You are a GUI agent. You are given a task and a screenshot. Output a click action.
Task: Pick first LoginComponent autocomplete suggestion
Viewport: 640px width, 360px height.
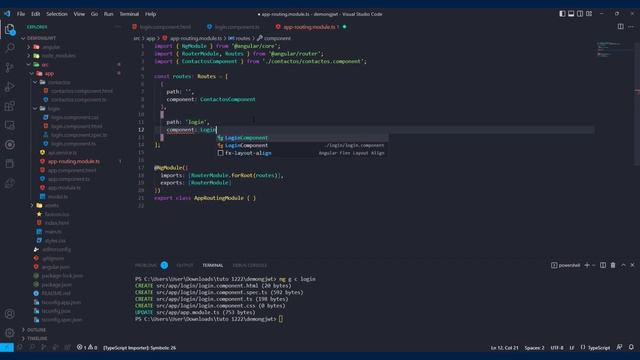pos(302,138)
